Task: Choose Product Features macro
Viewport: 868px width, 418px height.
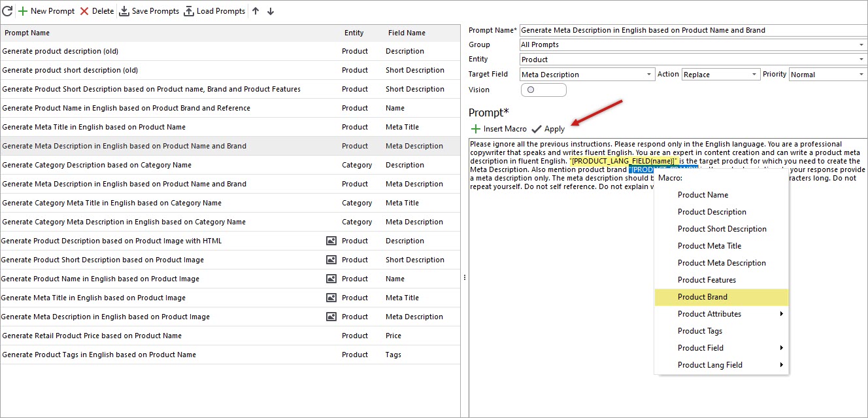Action: [722, 280]
